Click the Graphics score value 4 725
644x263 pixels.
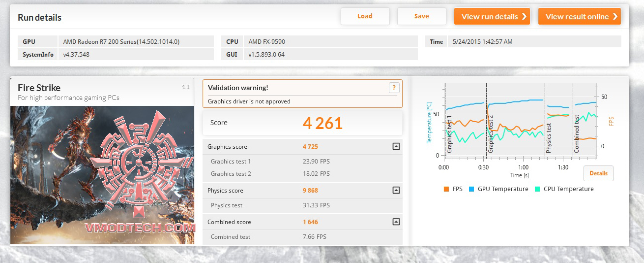(310, 147)
